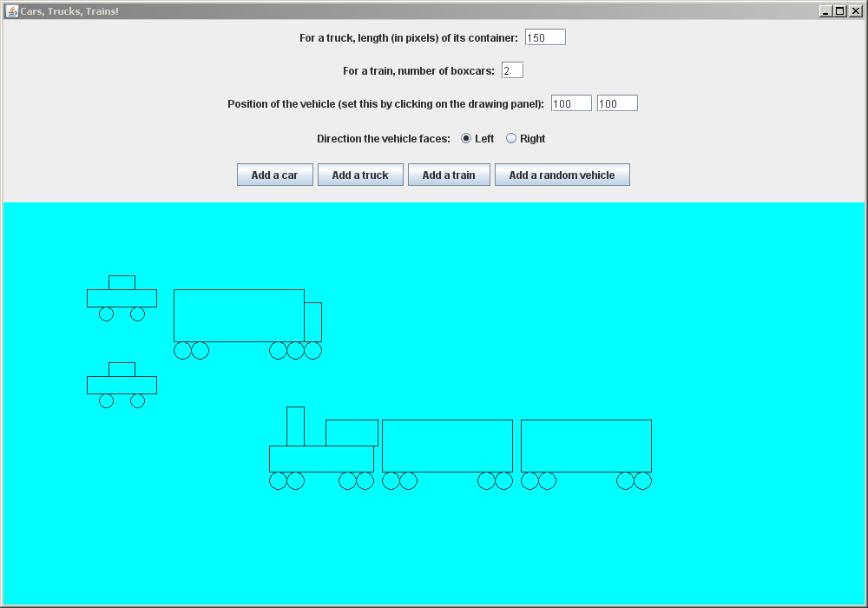Click the locomotive's cabin rectangle
This screenshot has height=608, width=868.
pyautogui.click(x=352, y=433)
